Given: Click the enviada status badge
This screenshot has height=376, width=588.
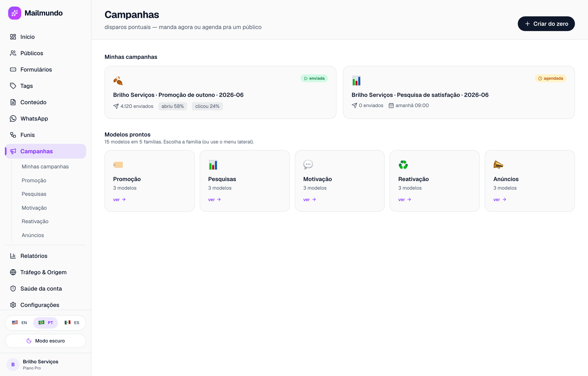Looking at the screenshot, I should tap(314, 78).
